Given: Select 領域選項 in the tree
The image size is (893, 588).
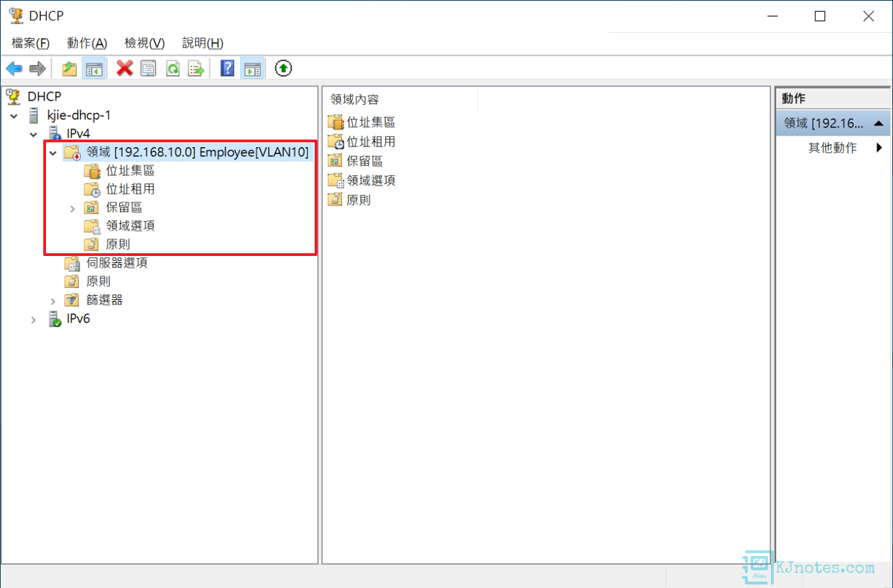Looking at the screenshot, I should pos(130,226).
